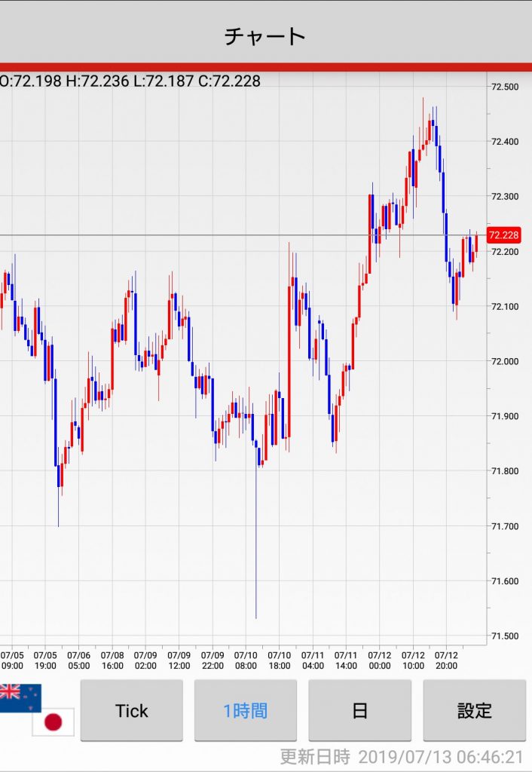Tap the New Zealand flag icon

click(20, 697)
